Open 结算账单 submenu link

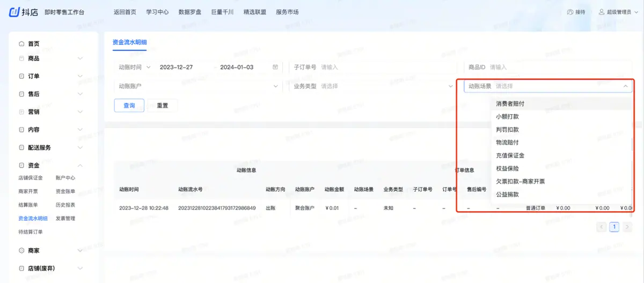point(28,205)
